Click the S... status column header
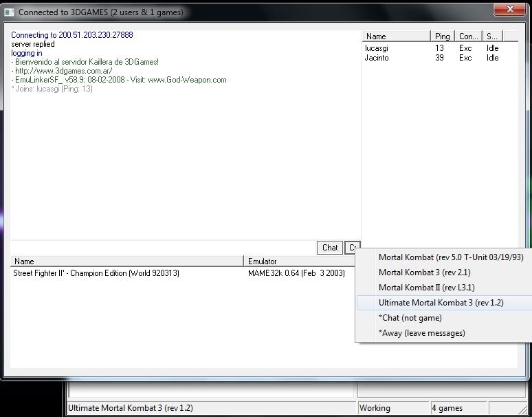 click(x=492, y=36)
